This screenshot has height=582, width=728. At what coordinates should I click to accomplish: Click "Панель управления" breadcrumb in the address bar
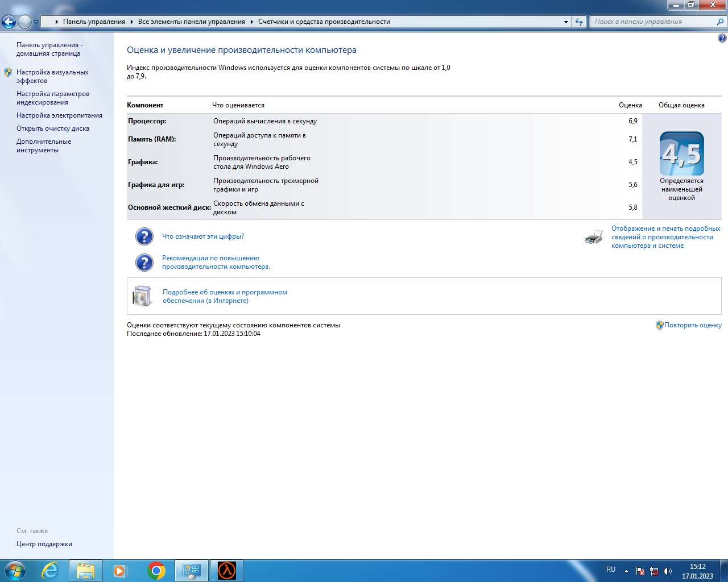tap(94, 22)
